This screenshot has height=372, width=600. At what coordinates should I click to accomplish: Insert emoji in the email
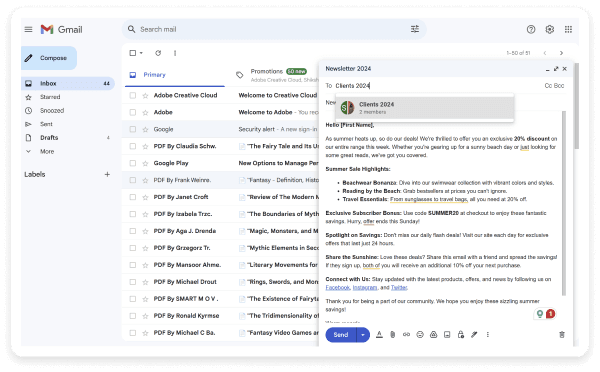pyautogui.click(x=420, y=335)
